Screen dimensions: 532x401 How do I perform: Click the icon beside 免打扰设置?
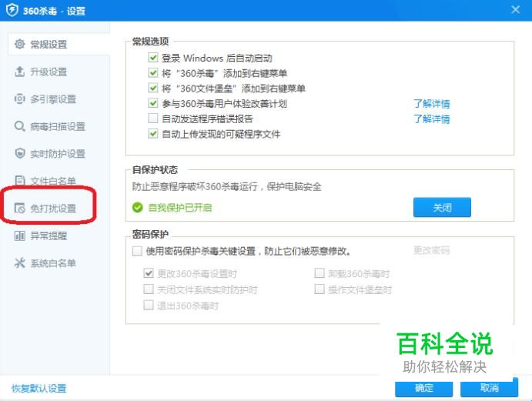[x=20, y=208]
